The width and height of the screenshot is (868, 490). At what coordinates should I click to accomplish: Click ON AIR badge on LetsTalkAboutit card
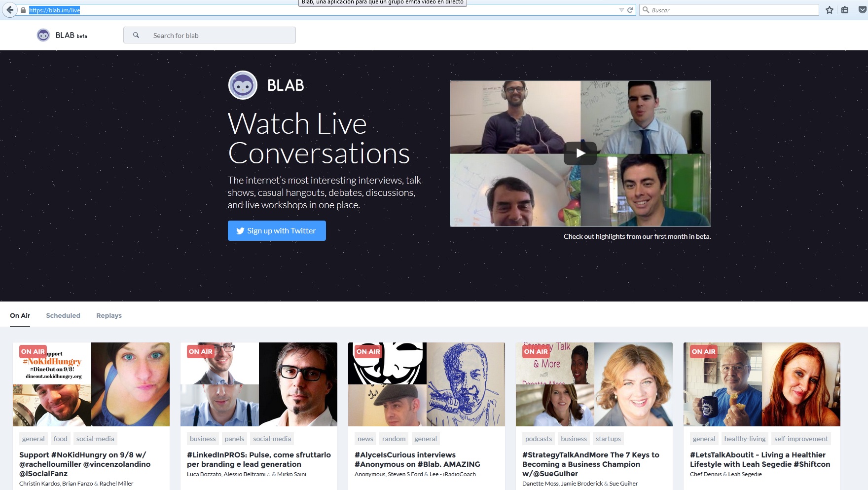pyautogui.click(x=703, y=351)
